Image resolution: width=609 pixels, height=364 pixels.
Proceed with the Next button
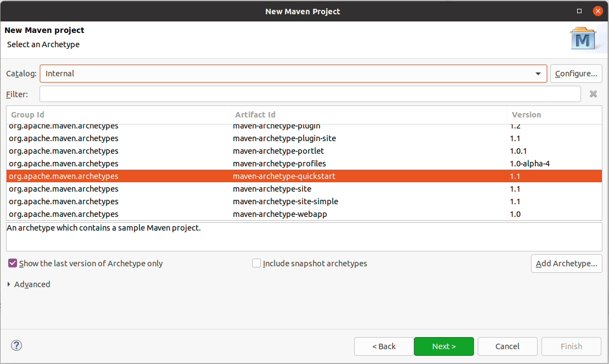444,346
